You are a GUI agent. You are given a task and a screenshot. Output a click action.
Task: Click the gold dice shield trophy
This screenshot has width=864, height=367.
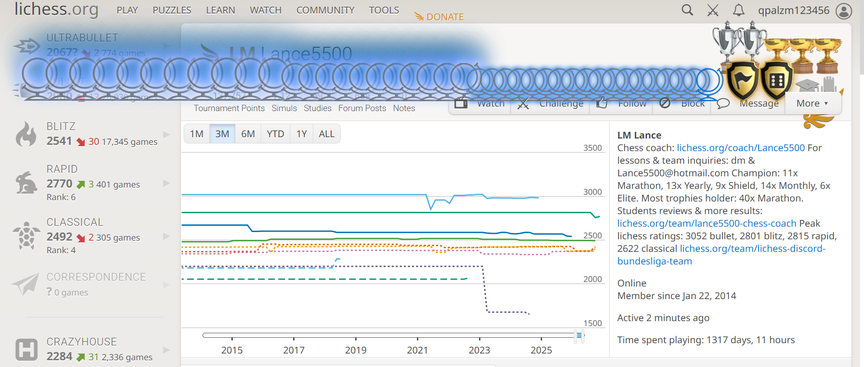[777, 80]
